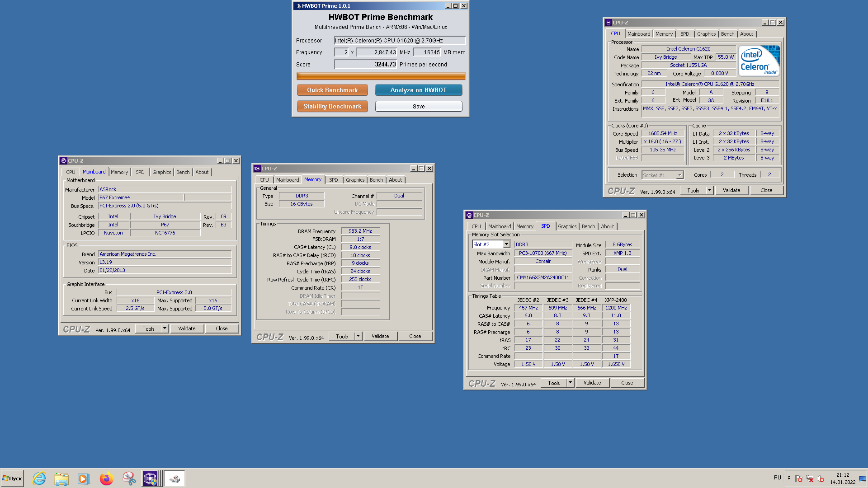Open Firefox from the taskbar
This screenshot has width=868, height=488.
[x=106, y=479]
